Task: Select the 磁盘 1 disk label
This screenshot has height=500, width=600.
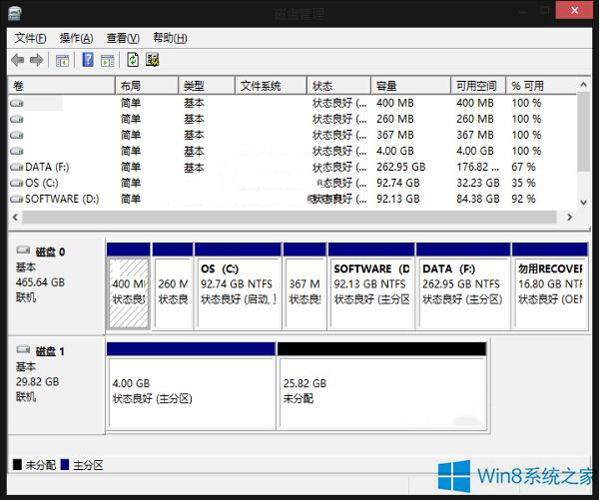Action: coord(50,352)
